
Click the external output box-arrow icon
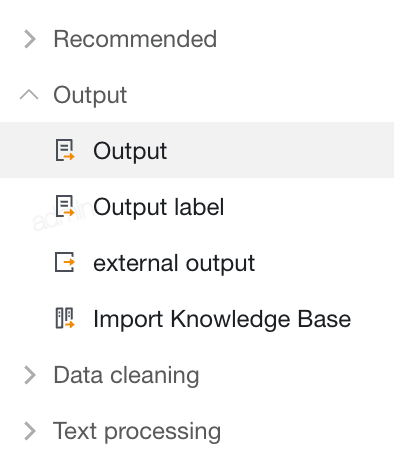click(65, 262)
